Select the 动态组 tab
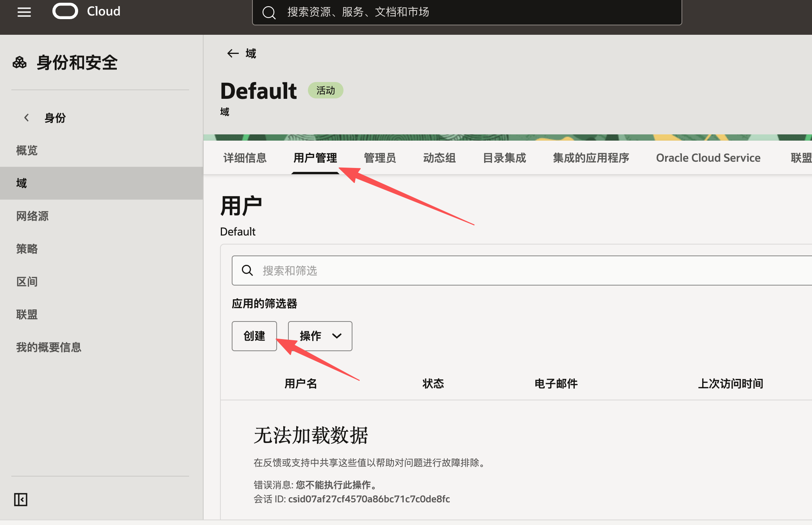Screen dimensions: 812x525 point(439,158)
